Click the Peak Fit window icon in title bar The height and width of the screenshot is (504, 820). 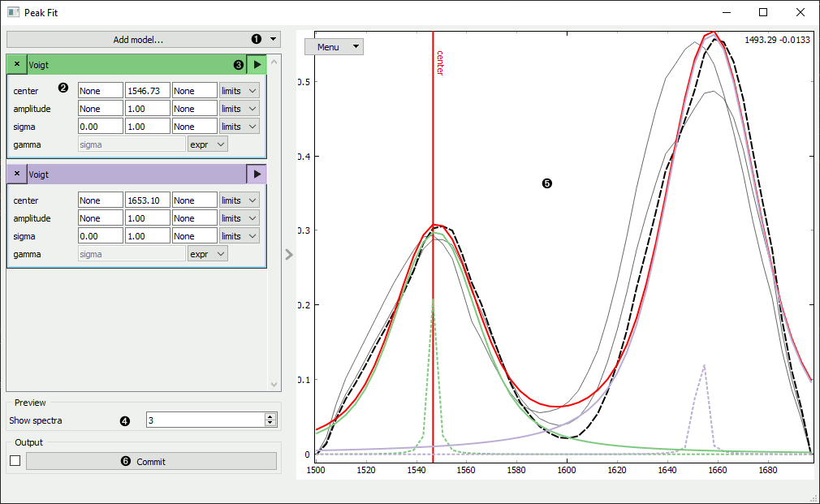(14, 12)
